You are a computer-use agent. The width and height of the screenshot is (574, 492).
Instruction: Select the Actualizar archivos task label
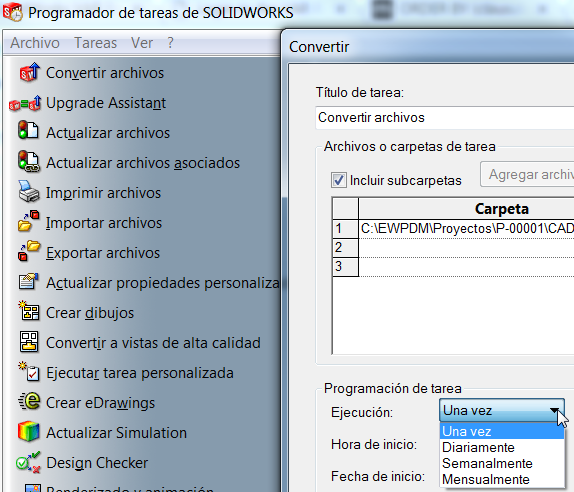pos(108,133)
